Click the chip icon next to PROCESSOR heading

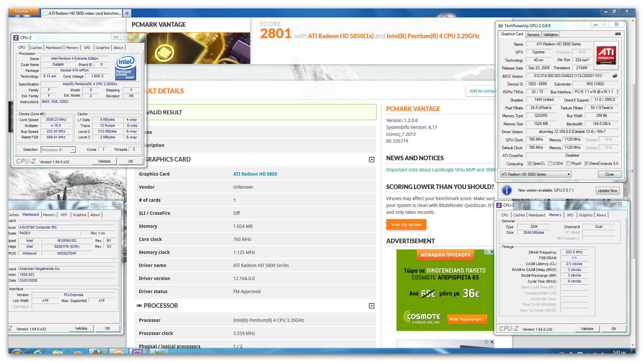pyautogui.click(x=139, y=306)
